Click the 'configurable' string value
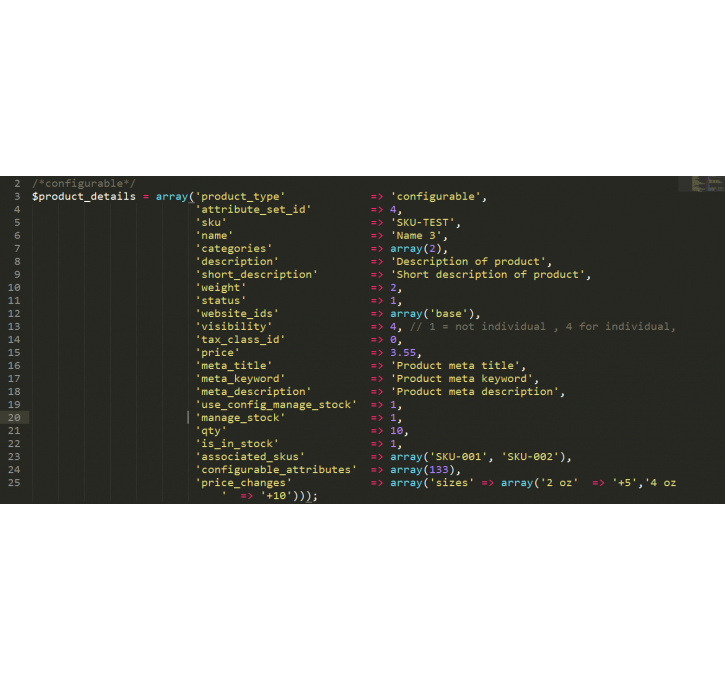 pos(436,196)
